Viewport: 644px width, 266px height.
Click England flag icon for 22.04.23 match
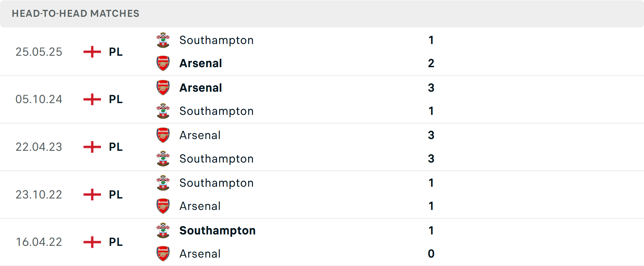point(92,147)
